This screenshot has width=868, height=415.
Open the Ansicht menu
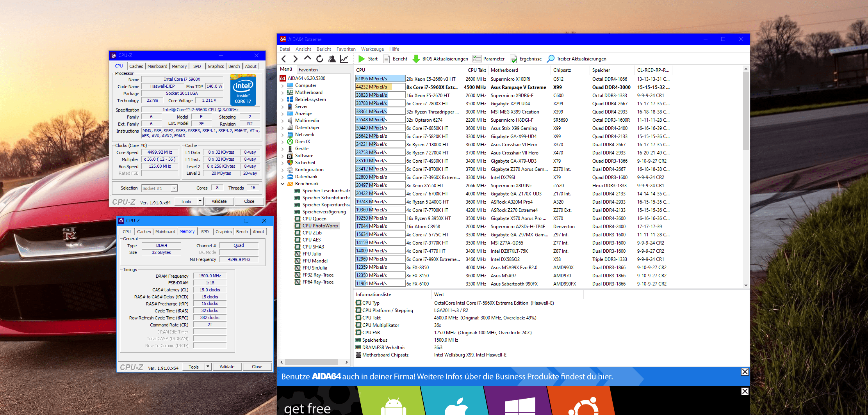(x=303, y=49)
